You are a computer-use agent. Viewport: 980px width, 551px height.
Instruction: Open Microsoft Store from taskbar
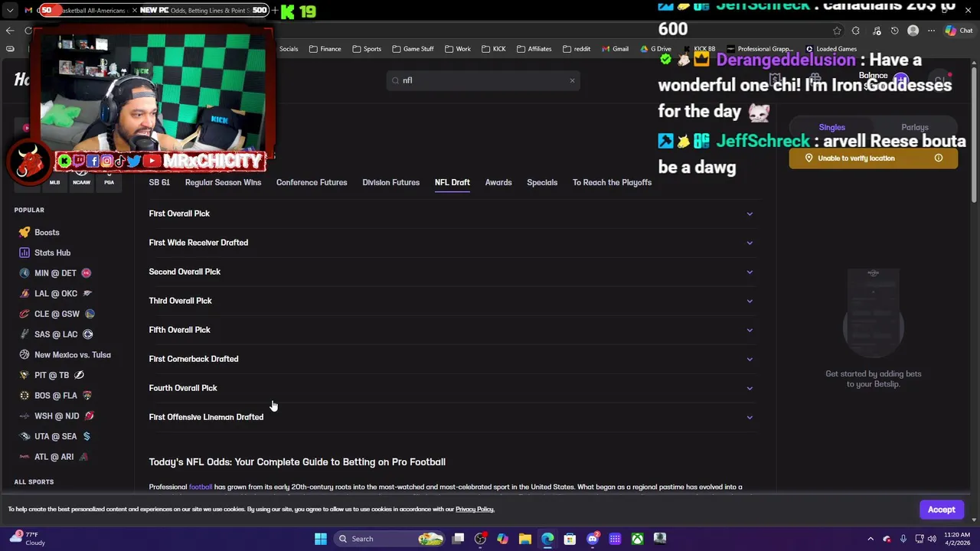570,539
